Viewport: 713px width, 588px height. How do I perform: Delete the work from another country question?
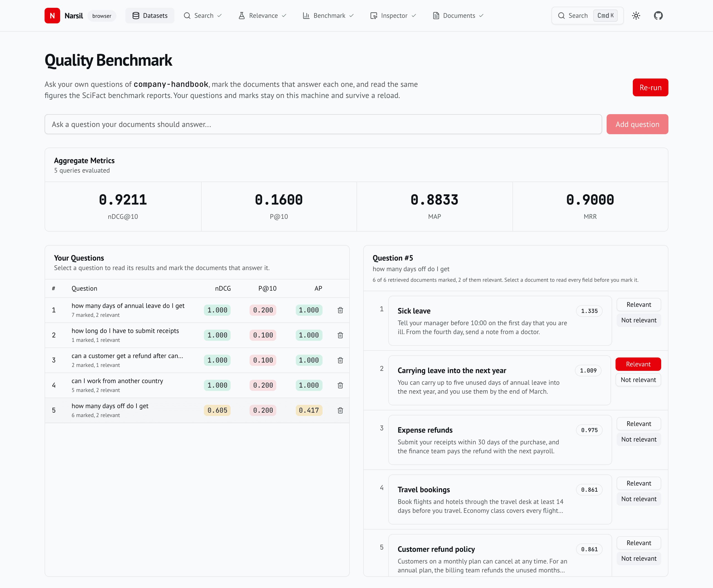click(340, 385)
